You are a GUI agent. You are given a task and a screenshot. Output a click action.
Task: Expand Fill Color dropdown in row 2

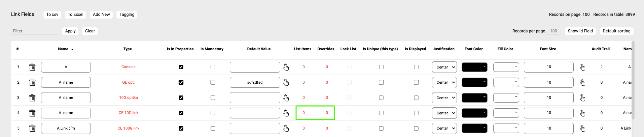pyautogui.click(x=506, y=82)
